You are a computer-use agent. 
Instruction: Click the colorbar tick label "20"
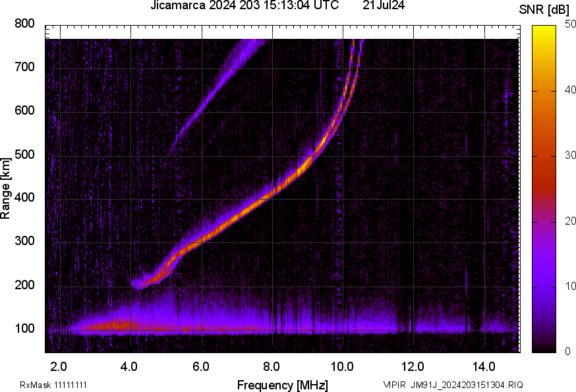click(x=570, y=221)
